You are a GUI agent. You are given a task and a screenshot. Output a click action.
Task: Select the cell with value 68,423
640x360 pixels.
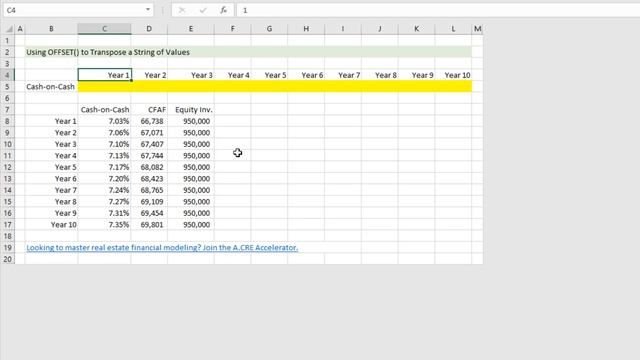click(149, 178)
